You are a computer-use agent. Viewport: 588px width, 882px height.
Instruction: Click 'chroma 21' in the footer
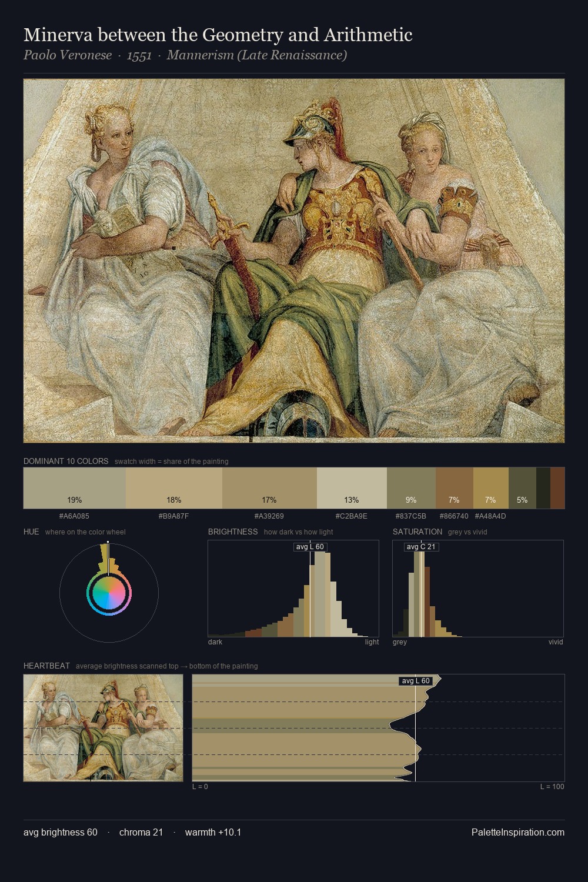[141, 832]
